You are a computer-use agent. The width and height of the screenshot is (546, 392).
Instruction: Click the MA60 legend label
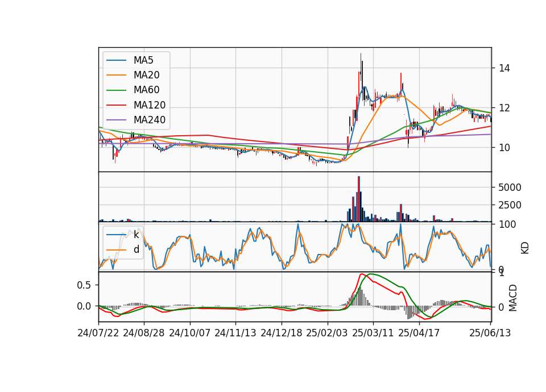[x=146, y=90]
